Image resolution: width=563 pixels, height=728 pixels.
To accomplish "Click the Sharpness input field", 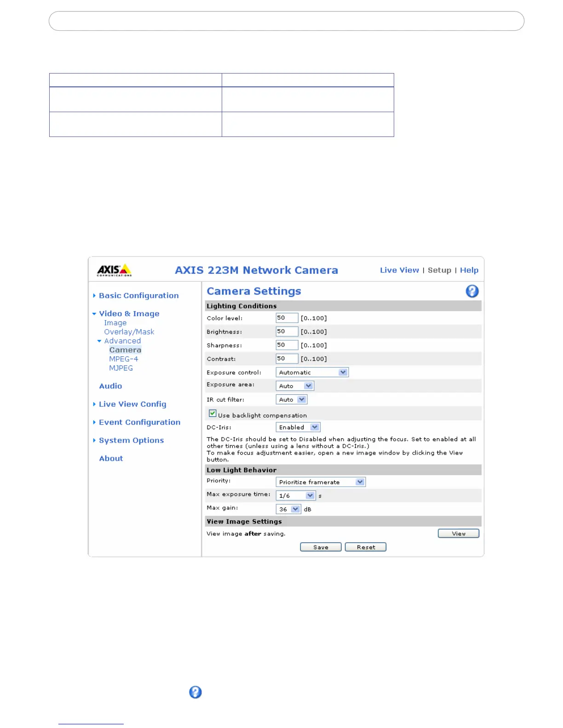I will coord(287,345).
